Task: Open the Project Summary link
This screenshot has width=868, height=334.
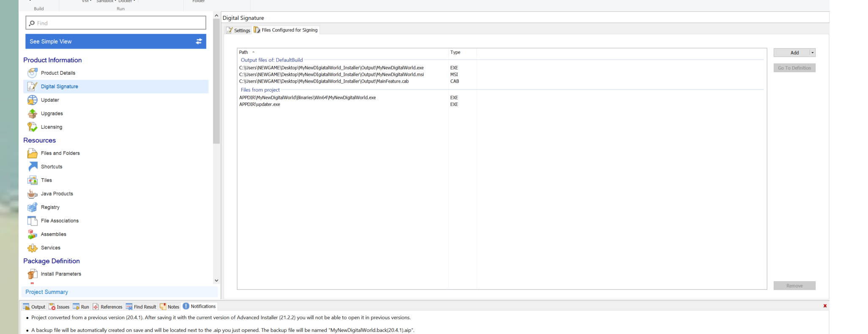Action: pyautogui.click(x=46, y=292)
